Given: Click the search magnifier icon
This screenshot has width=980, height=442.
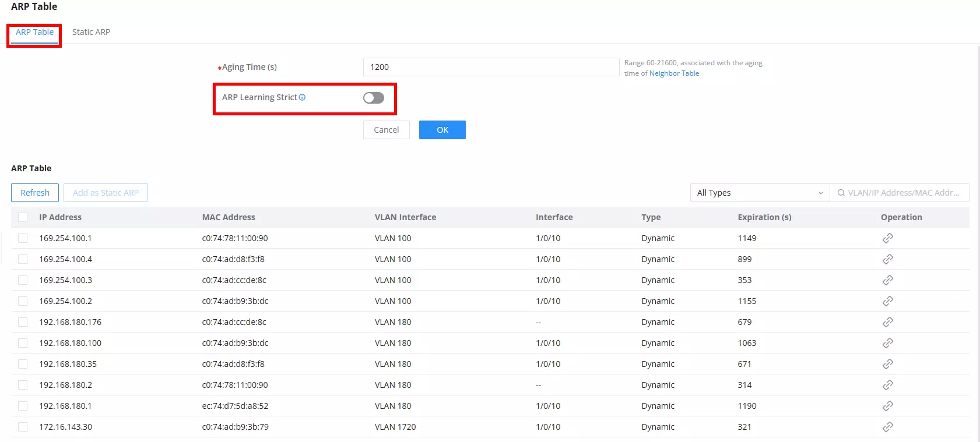Looking at the screenshot, I should pyautogui.click(x=841, y=193).
